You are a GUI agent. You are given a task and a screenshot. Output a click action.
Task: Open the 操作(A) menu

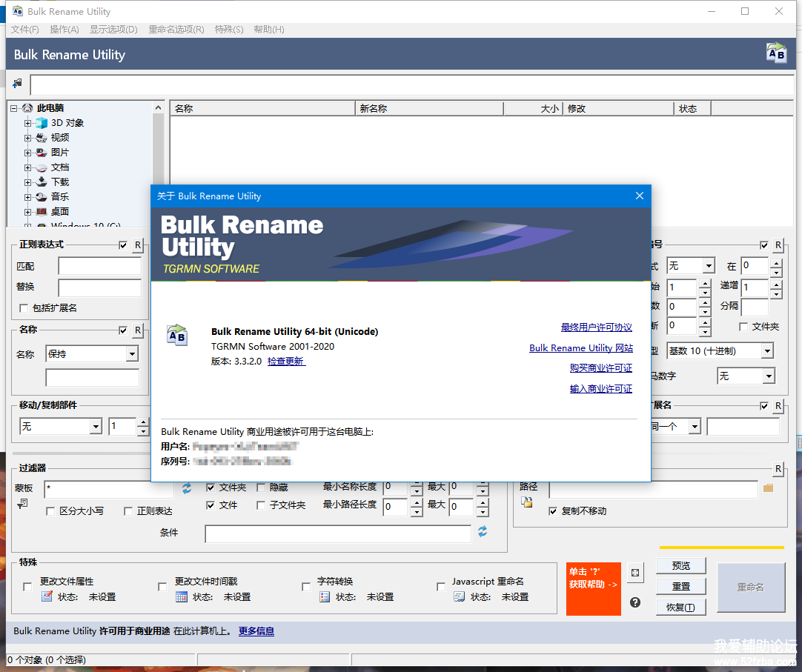point(64,29)
